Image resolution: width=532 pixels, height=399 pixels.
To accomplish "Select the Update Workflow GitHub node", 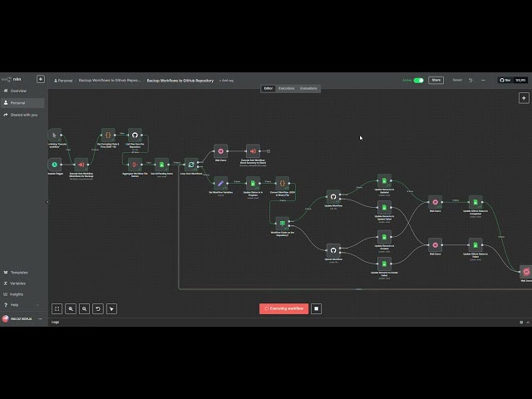I will click(x=333, y=196).
